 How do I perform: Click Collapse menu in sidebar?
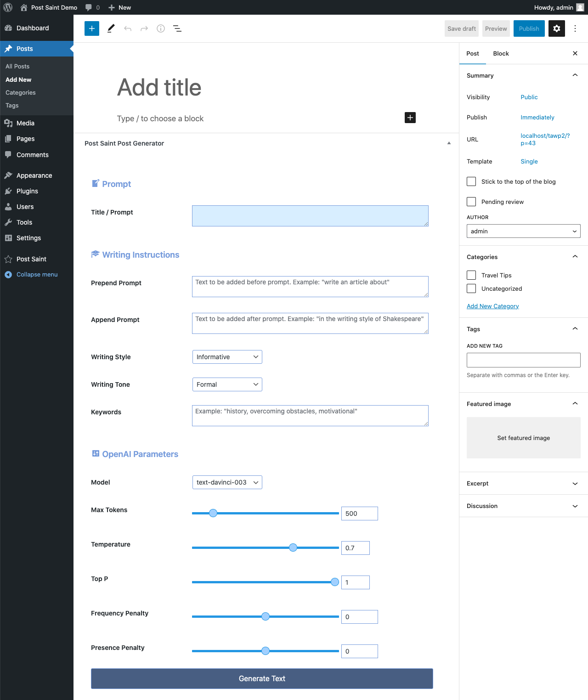click(37, 274)
